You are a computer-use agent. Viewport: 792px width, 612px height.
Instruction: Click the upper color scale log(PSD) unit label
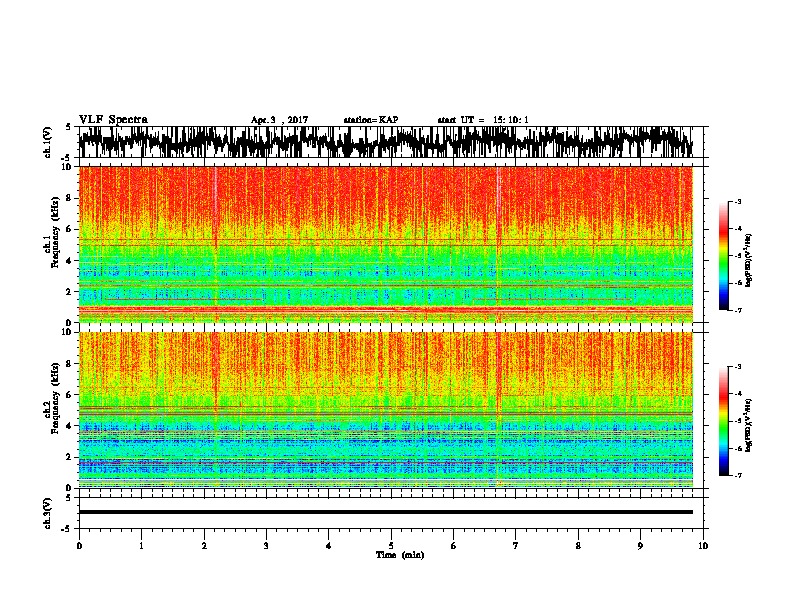[749, 260]
